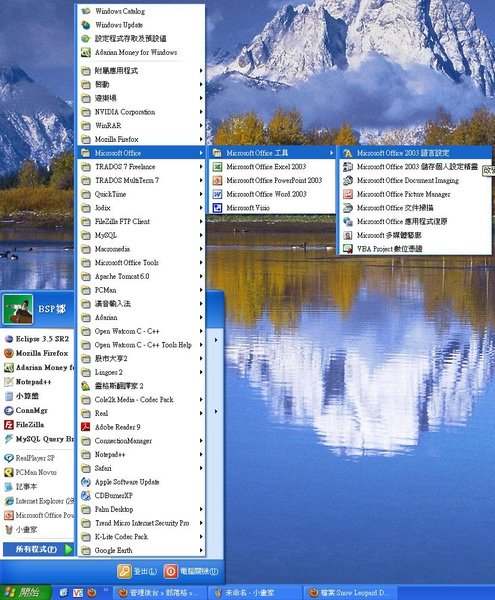The width and height of the screenshot is (495, 600).
Task: Open Mozilla Firefox from pinned list
Action: 37,353
